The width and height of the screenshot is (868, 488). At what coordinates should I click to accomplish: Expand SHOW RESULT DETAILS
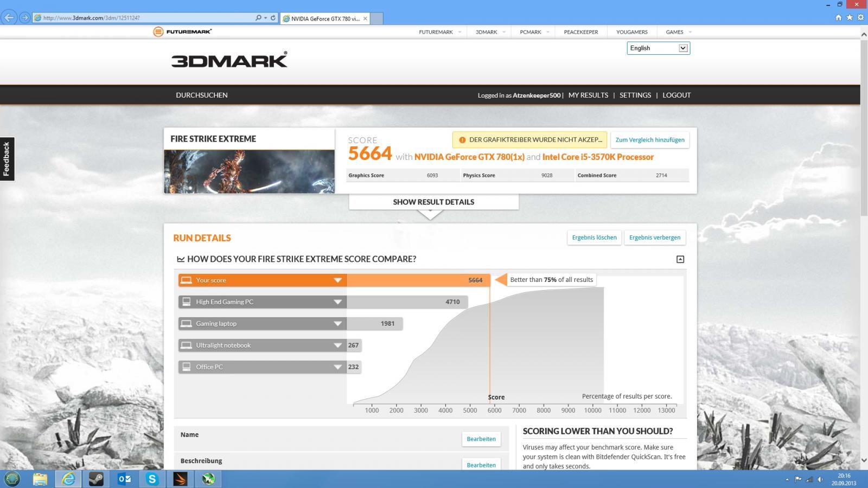point(433,202)
